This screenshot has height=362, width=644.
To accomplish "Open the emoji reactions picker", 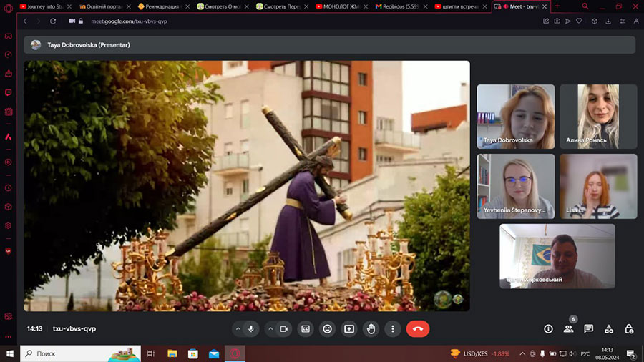I will (328, 329).
